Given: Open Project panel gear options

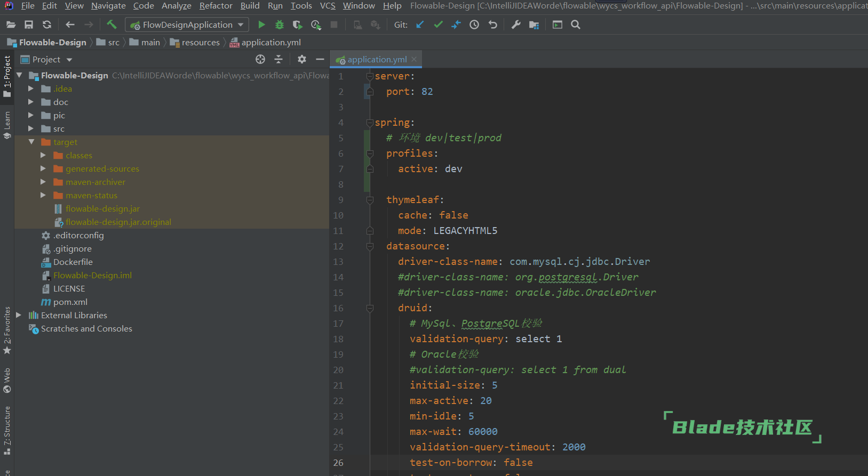Looking at the screenshot, I should 302,59.
